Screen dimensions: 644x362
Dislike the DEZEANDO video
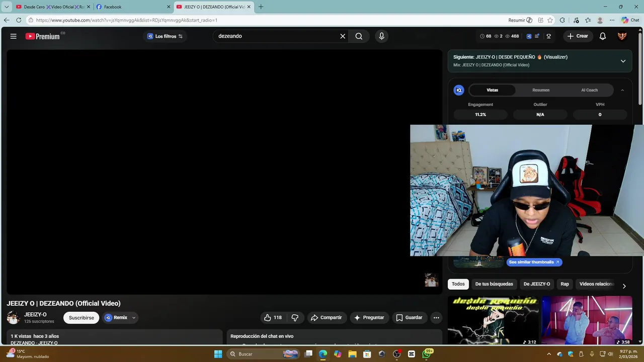(295, 318)
